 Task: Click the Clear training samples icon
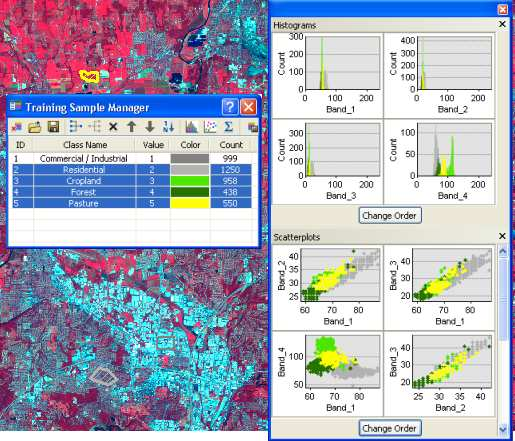pos(17,127)
